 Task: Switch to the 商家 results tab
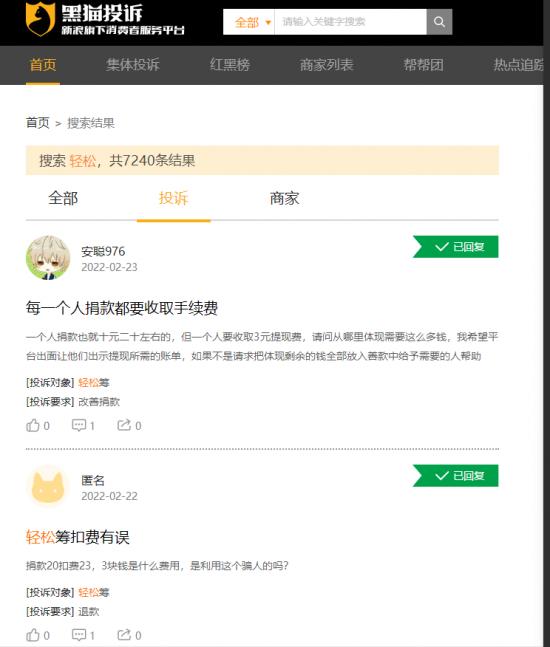(284, 198)
